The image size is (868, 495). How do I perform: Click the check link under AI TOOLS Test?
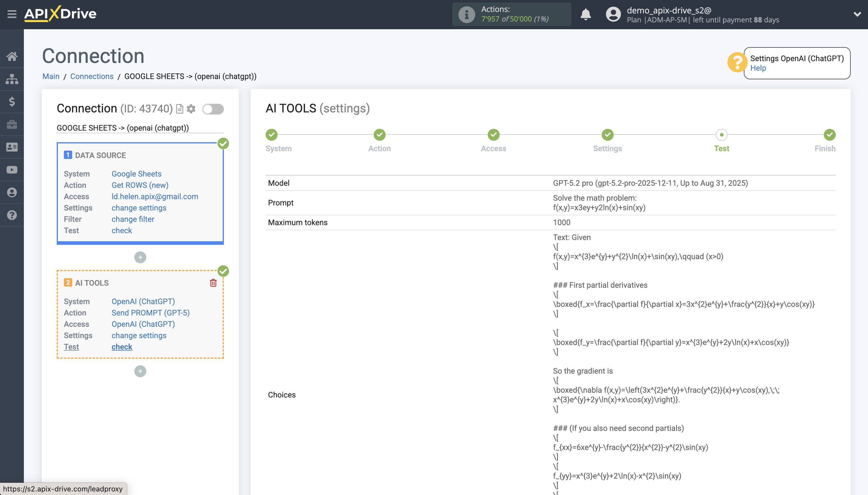(121, 346)
